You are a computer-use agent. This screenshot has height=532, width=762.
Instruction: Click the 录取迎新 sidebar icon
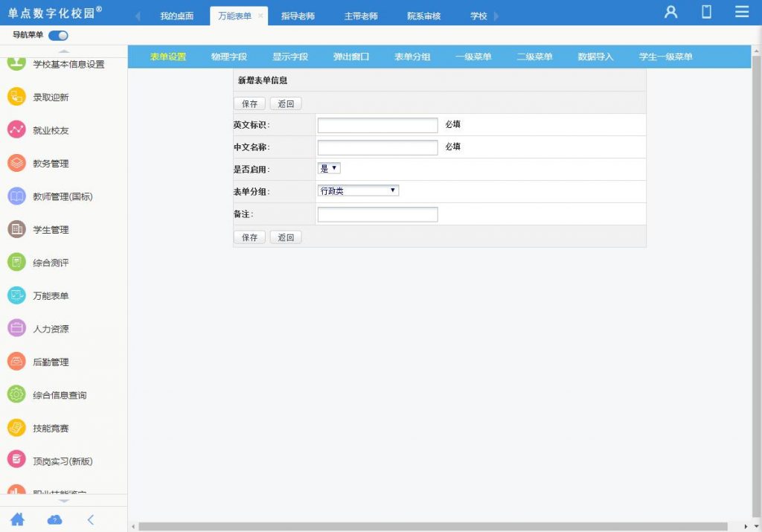click(x=16, y=97)
